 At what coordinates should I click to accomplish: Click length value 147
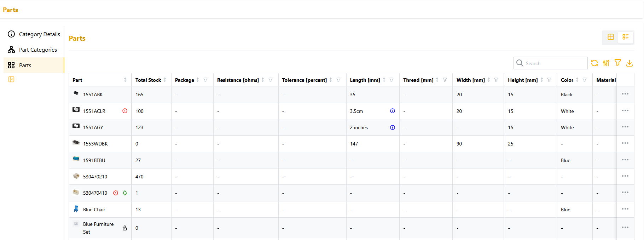[x=354, y=144]
